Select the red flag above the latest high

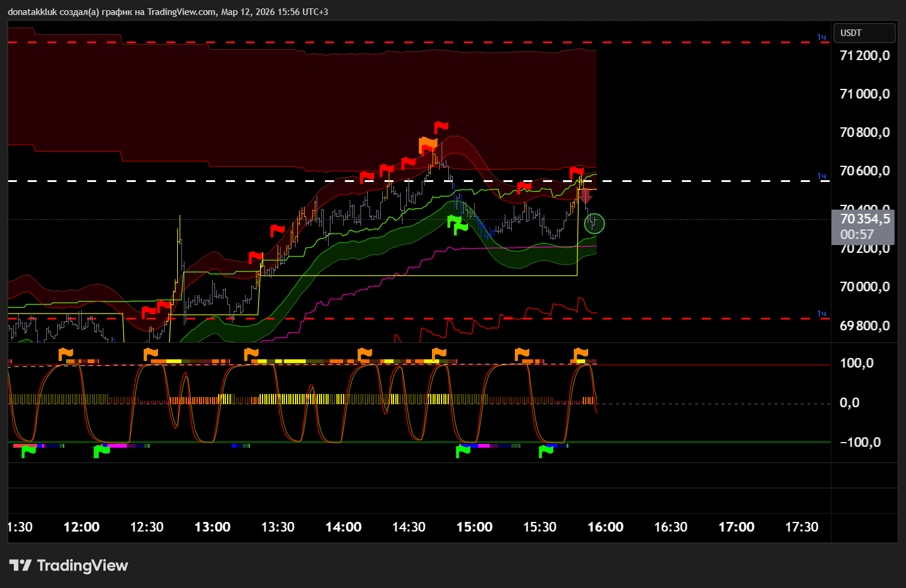[x=577, y=173]
